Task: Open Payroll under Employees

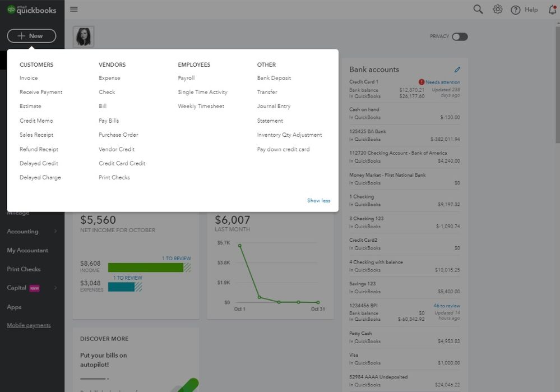Action: click(x=187, y=78)
